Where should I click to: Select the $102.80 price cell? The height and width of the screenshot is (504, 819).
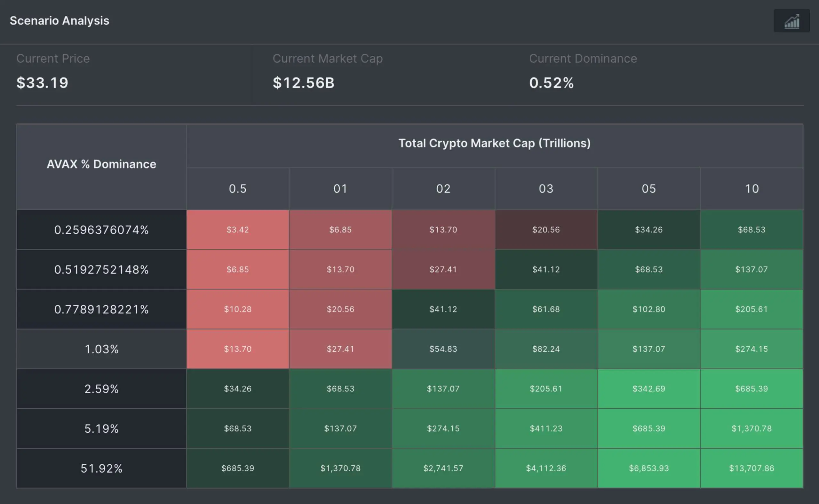648,309
